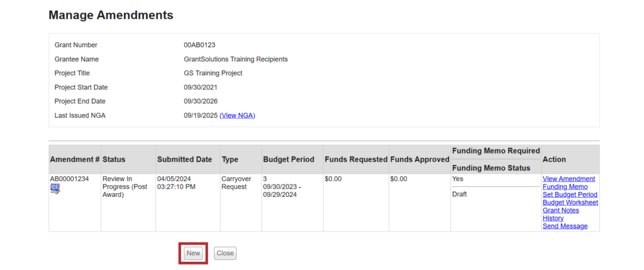Click the Draft funding memo status cell
This screenshot has height=270, width=644.
coord(460,194)
